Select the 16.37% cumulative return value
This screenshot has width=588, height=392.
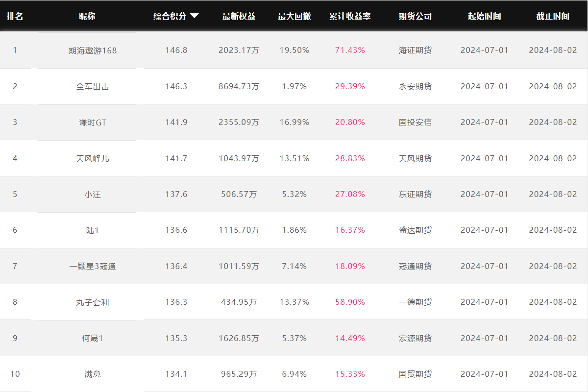click(x=350, y=230)
